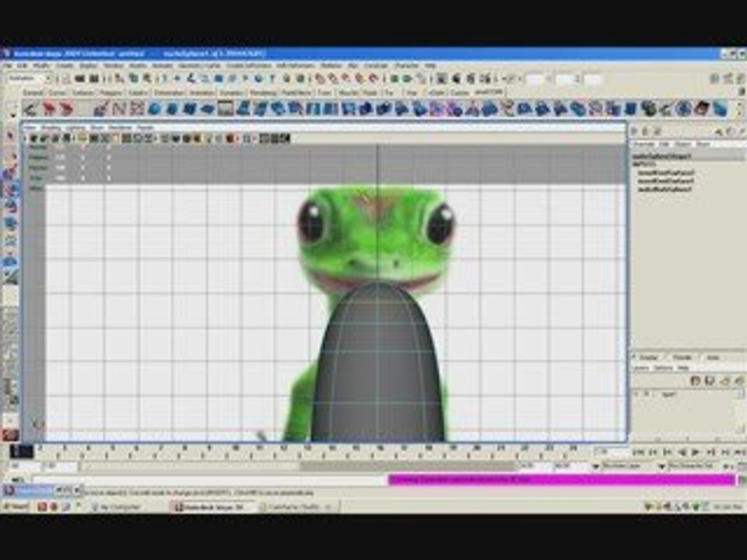Click the dark red-brown icon near shelf end
Screen dimensions: 747x560
(702, 109)
